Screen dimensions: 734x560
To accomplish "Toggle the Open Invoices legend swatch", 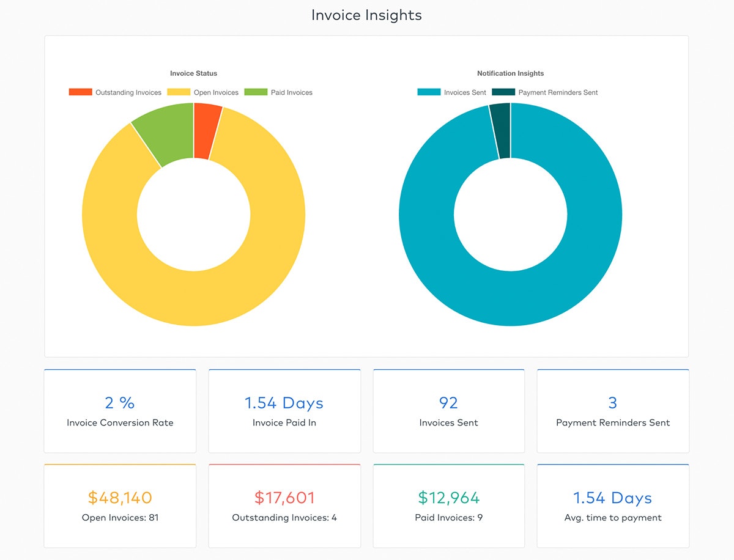I will [x=179, y=92].
